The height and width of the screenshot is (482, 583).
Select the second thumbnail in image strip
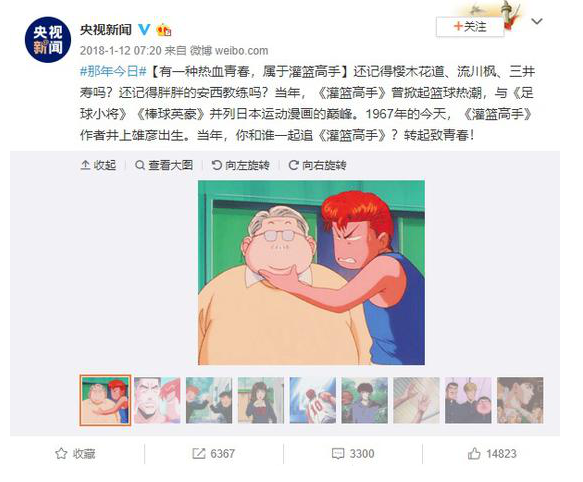point(157,400)
